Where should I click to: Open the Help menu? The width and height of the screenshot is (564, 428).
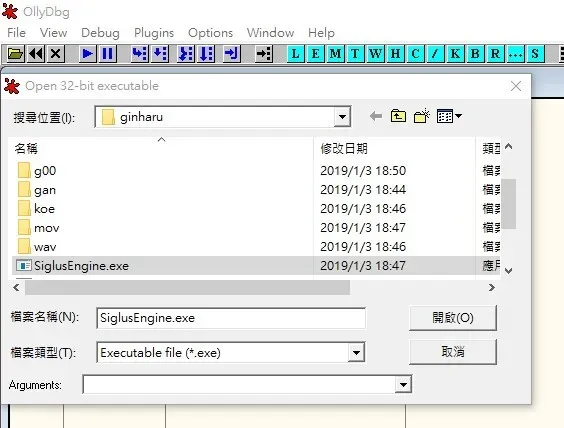[321, 33]
